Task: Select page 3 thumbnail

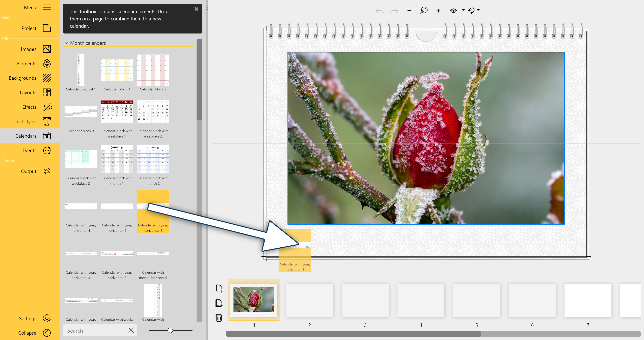Action: 365,300
